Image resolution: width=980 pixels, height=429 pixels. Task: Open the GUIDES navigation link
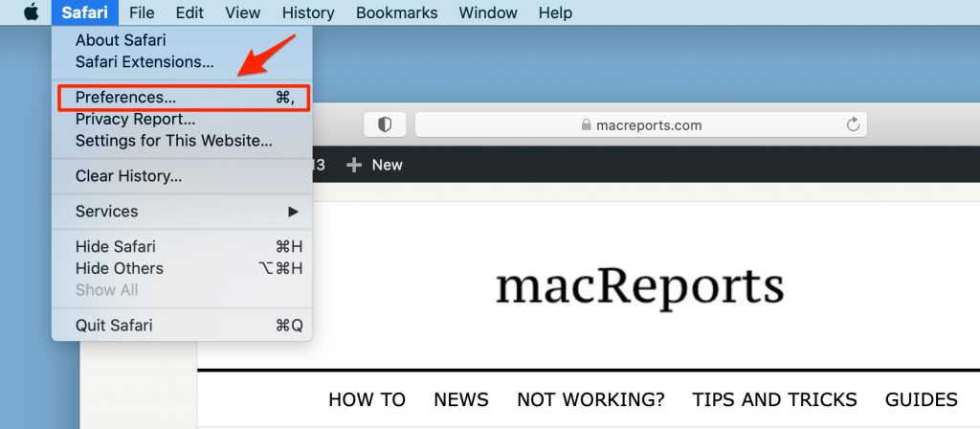[x=922, y=399]
